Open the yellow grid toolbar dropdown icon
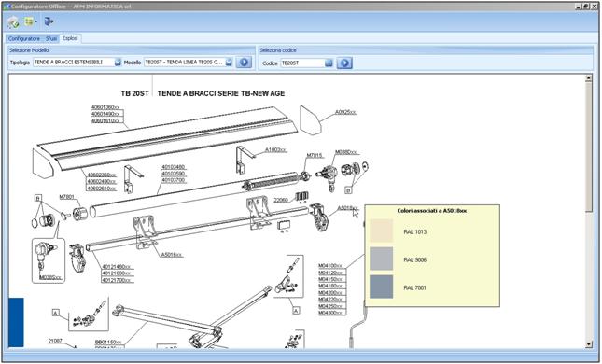Viewport: 602px width, 364px height. [30, 21]
